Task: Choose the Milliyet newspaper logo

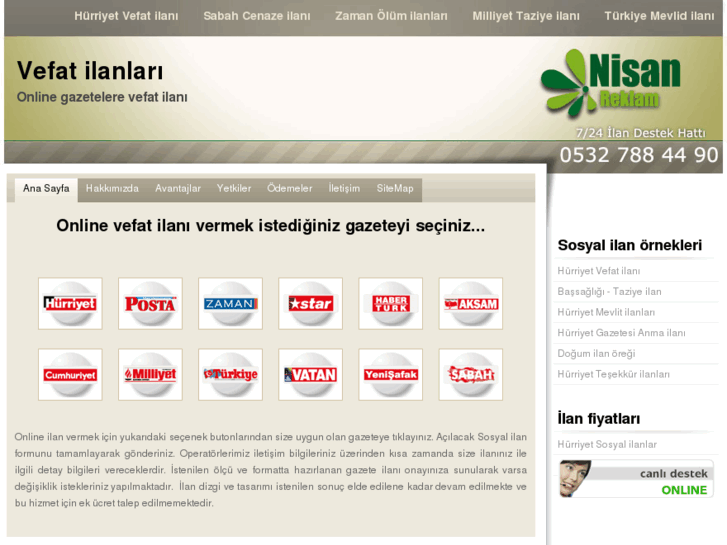Action: point(150,375)
